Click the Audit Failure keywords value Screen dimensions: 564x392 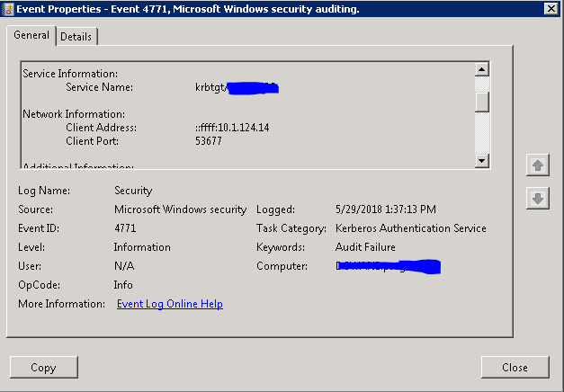tap(365, 247)
